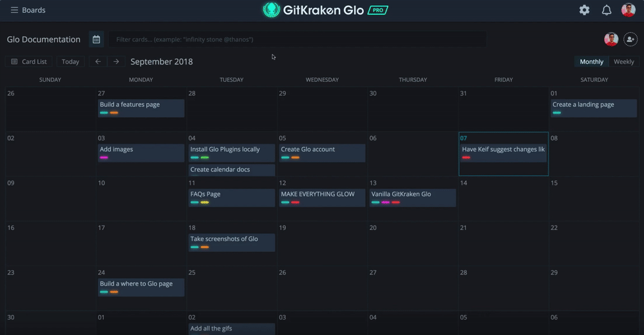The width and height of the screenshot is (644, 335).
Task: Go to next month with right arrow
Action: 116,62
